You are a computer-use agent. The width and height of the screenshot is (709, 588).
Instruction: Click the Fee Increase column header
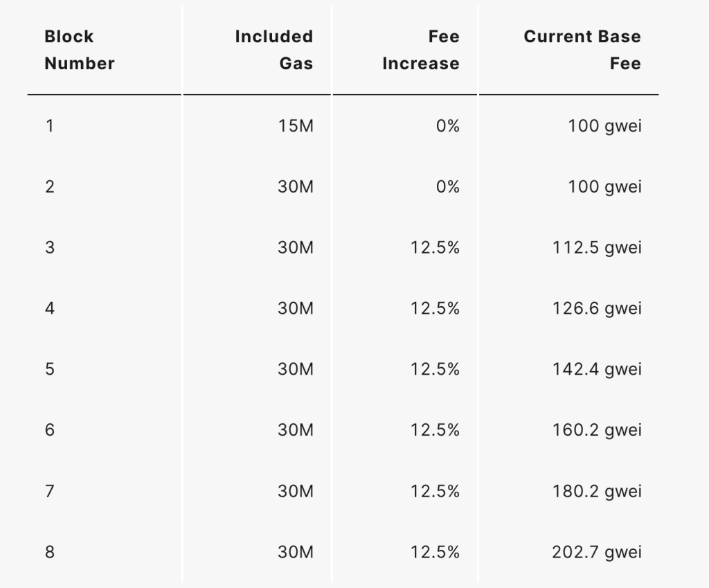click(420, 50)
